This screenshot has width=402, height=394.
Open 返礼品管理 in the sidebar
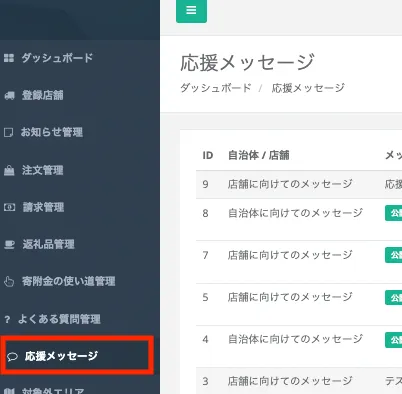[49, 244]
